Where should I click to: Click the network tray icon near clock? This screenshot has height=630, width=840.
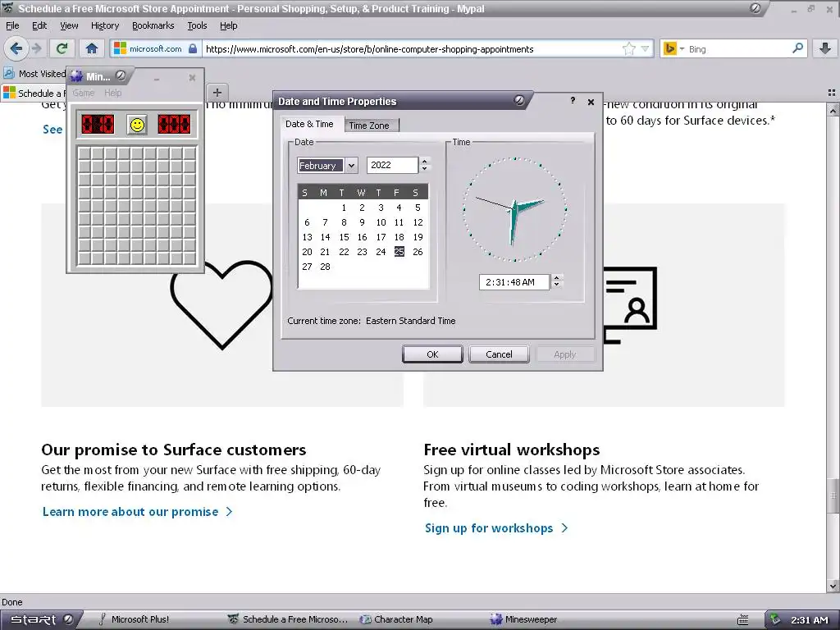click(774, 619)
